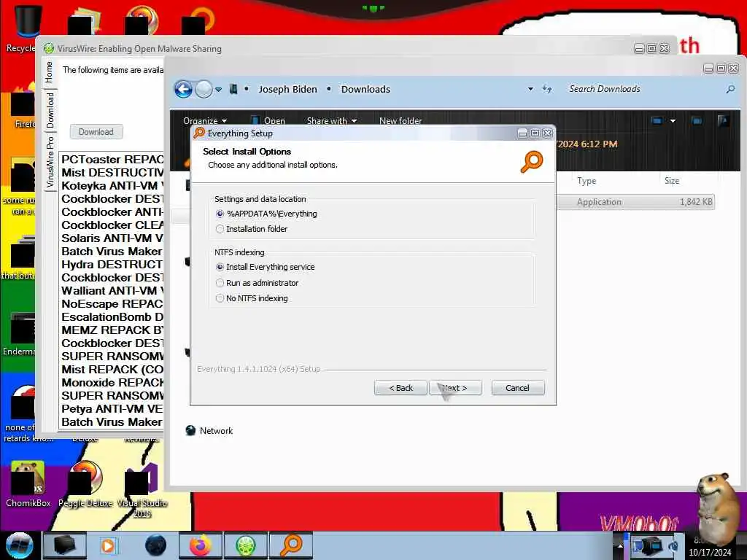Open the Share with menu
Viewport: 747px width, 560px height.
pos(332,121)
